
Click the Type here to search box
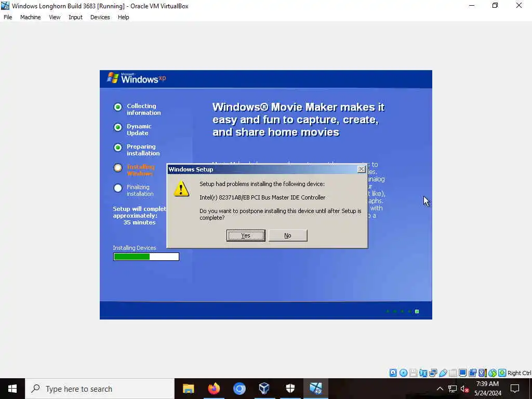click(100, 389)
